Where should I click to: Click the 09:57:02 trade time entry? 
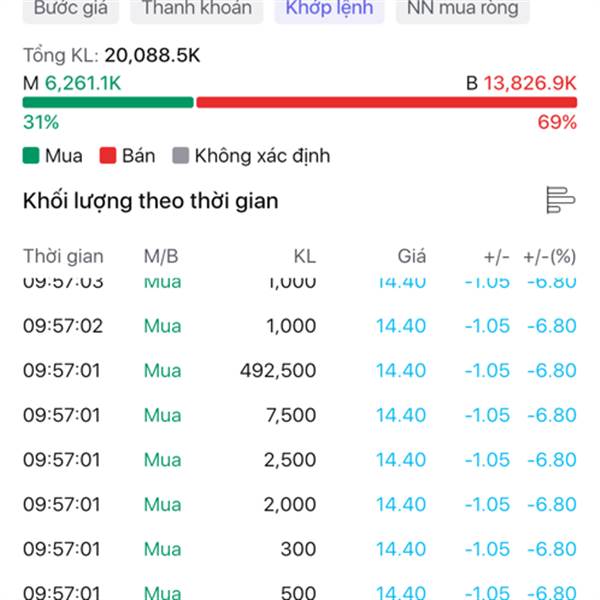pos(62,326)
